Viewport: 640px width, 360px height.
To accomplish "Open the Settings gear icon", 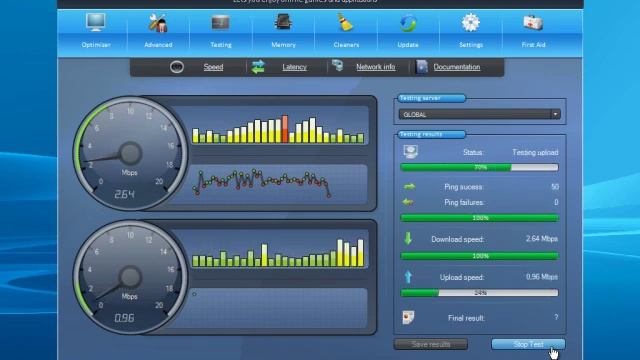I will click(471, 22).
